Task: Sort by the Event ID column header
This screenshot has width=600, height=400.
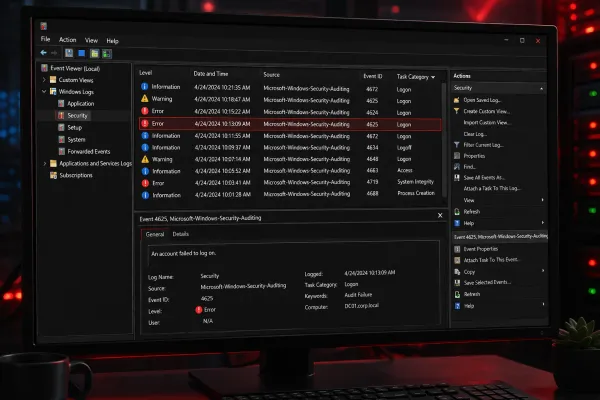Action: pos(373,76)
